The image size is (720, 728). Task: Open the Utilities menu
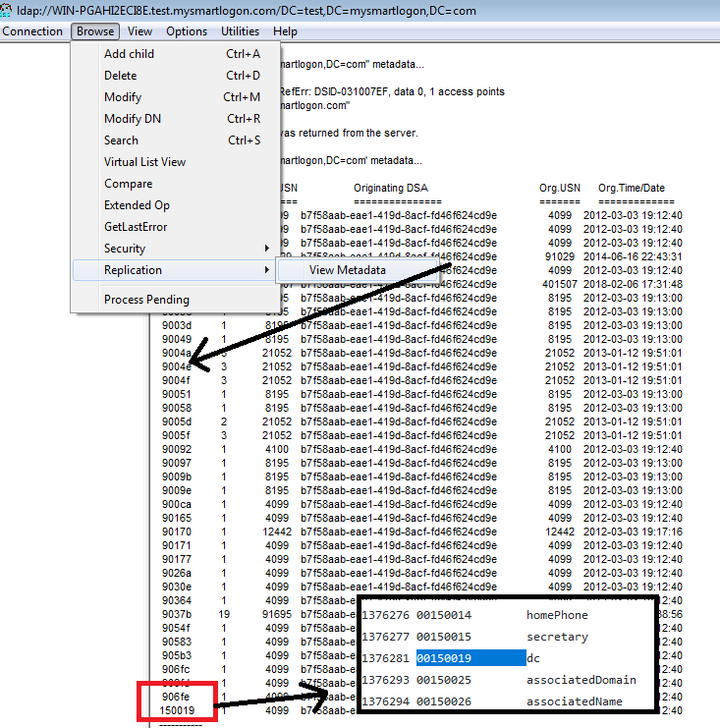[240, 31]
